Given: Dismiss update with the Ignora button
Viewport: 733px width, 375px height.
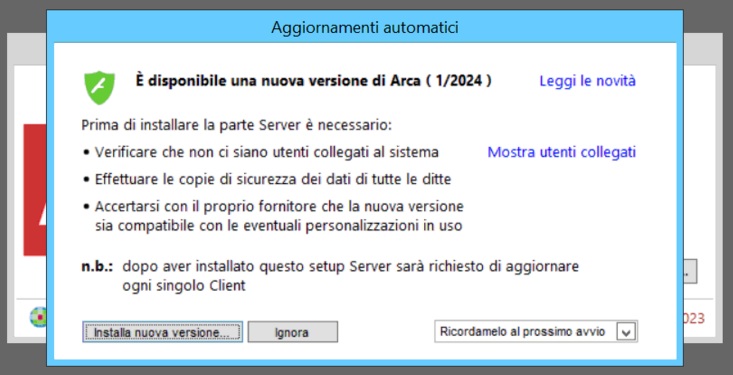Looking at the screenshot, I should [x=292, y=332].
